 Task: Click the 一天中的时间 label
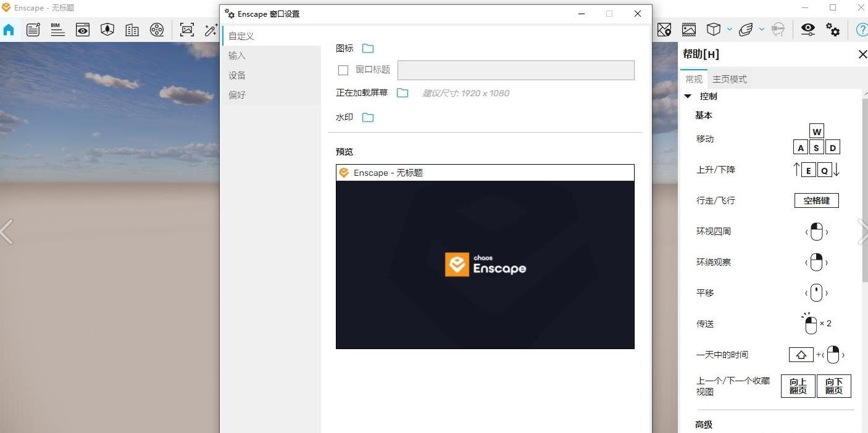[722, 355]
